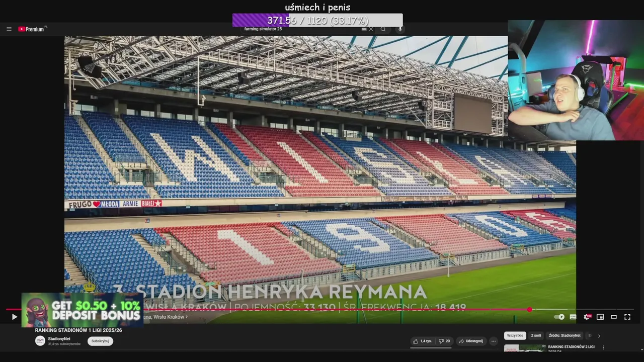Toggle subtitles/captions button
The width and height of the screenshot is (644, 362).
pos(573,317)
